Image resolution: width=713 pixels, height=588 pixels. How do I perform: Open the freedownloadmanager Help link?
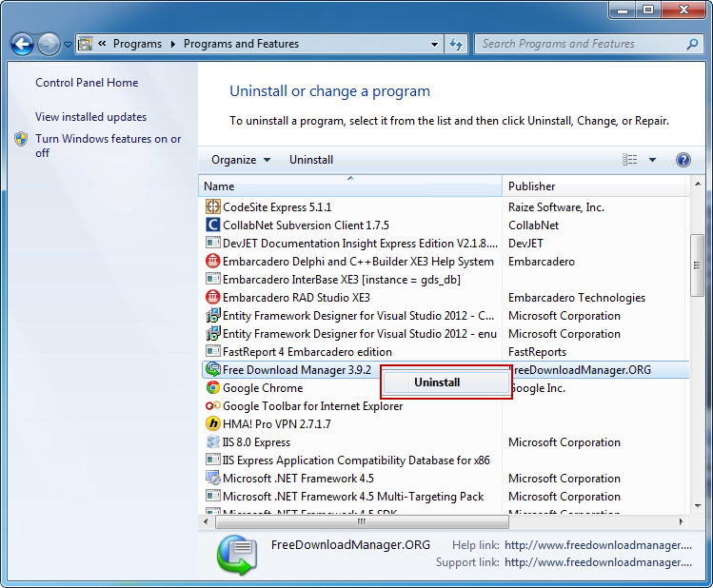pyautogui.click(x=598, y=545)
